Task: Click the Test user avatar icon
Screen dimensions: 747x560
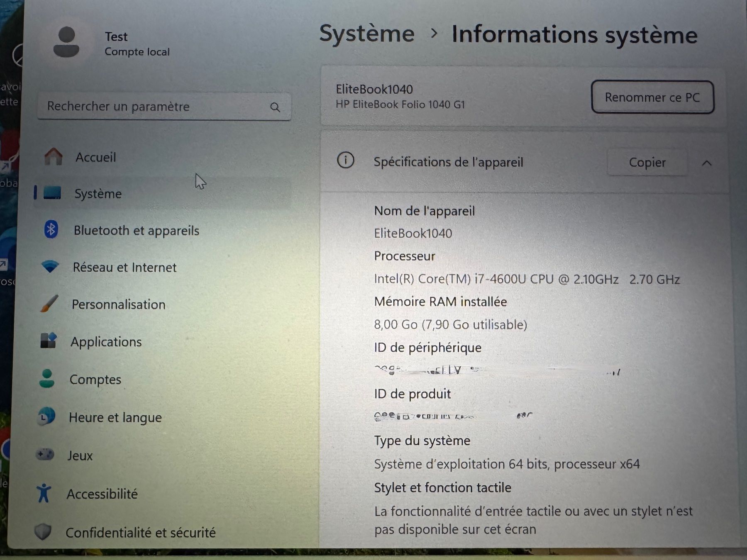Action: (x=66, y=42)
